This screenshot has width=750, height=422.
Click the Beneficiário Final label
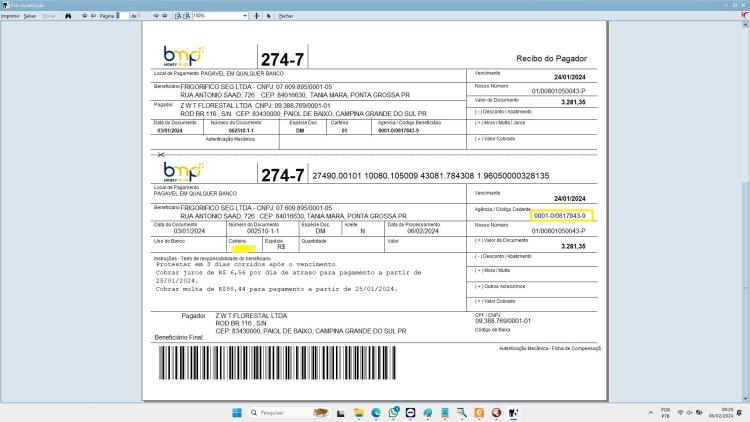tap(179, 337)
